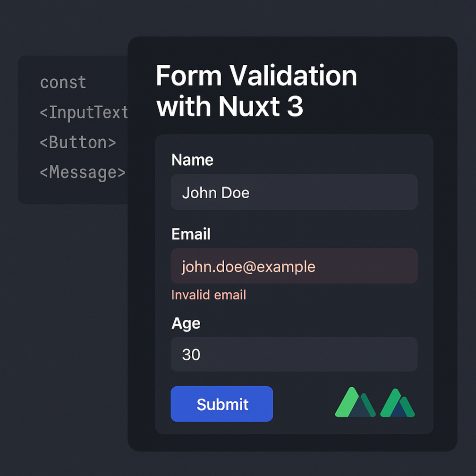
Task: Select the Age input field
Action: pyautogui.click(x=294, y=354)
